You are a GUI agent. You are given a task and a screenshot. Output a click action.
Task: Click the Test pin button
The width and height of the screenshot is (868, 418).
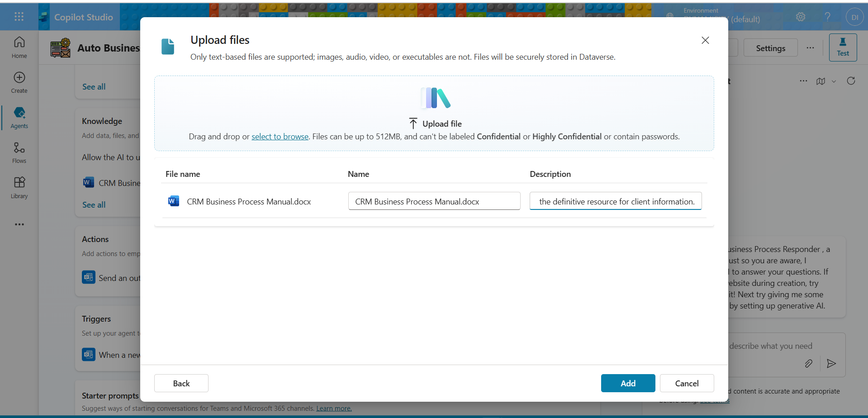click(843, 47)
